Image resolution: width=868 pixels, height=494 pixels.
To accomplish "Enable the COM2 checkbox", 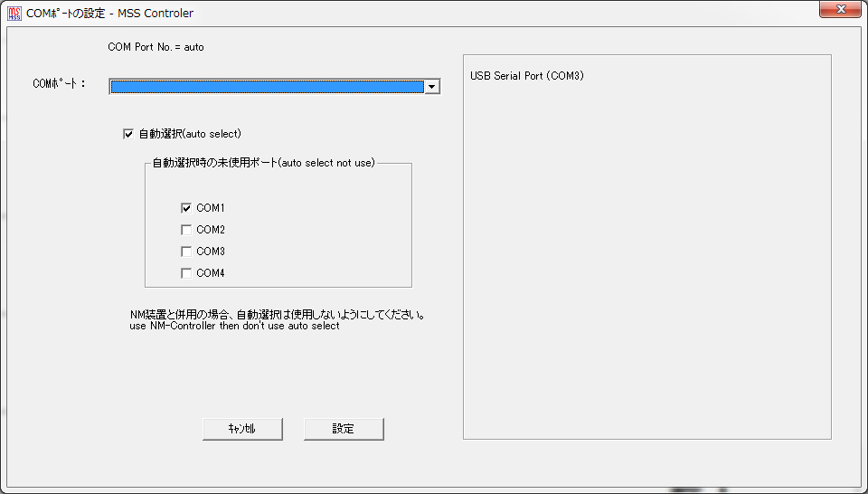I will [186, 230].
